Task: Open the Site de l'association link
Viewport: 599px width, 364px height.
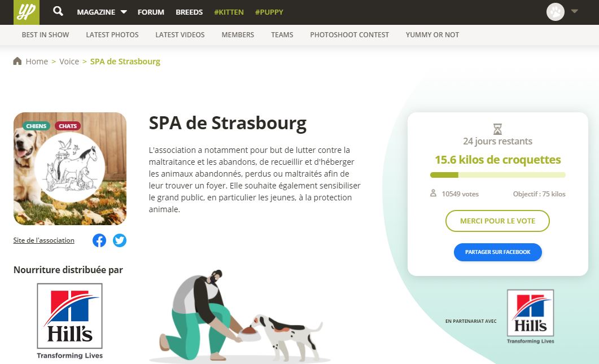Action: [43, 240]
